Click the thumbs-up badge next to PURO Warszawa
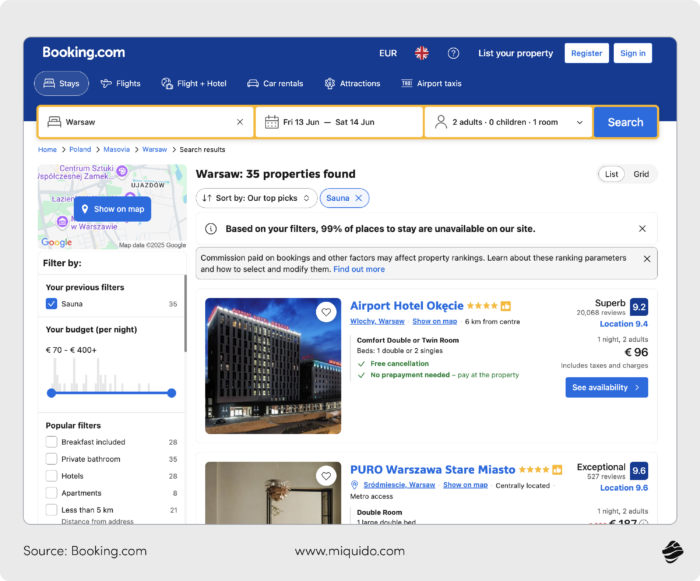Screen dimensions: 700x581 (557, 470)
